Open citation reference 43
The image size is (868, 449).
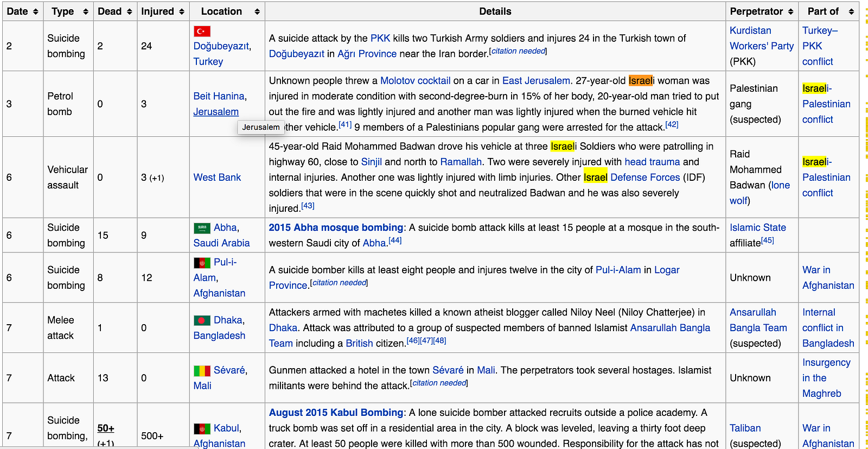point(308,205)
